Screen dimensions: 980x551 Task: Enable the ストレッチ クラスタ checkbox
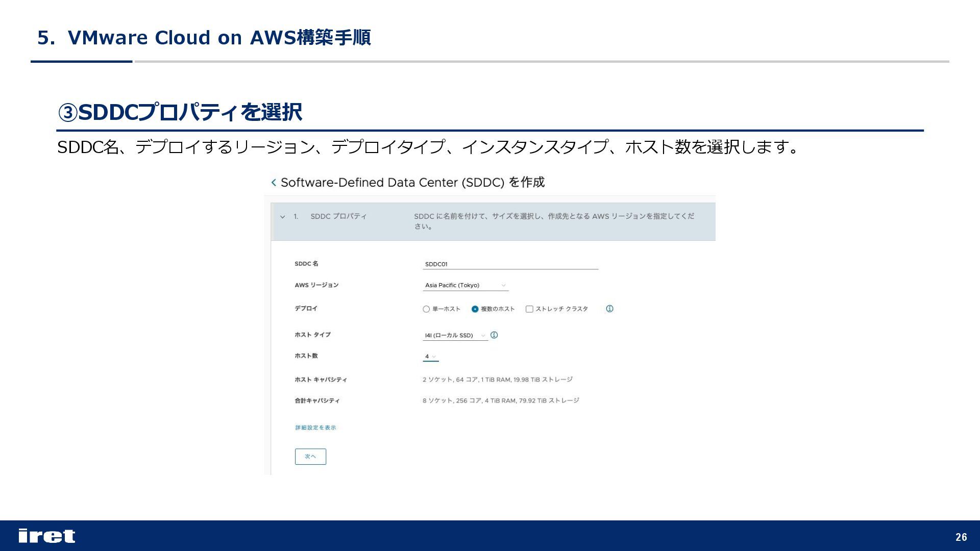coord(529,309)
